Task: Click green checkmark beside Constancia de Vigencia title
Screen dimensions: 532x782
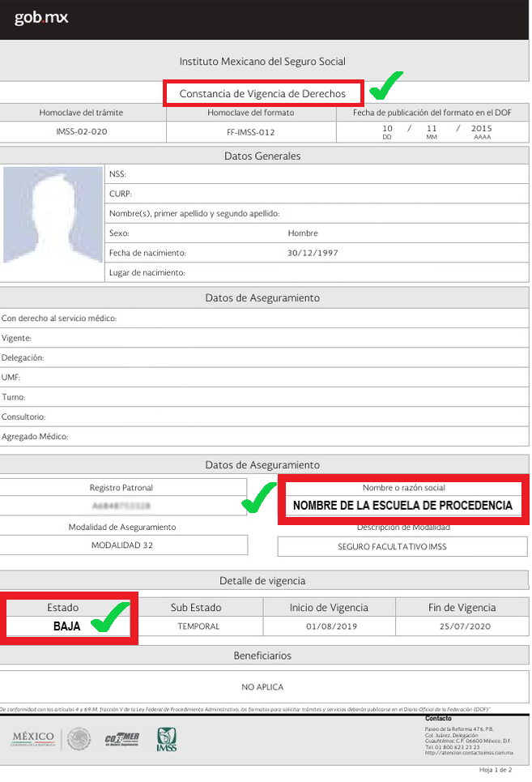Action: tap(385, 84)
